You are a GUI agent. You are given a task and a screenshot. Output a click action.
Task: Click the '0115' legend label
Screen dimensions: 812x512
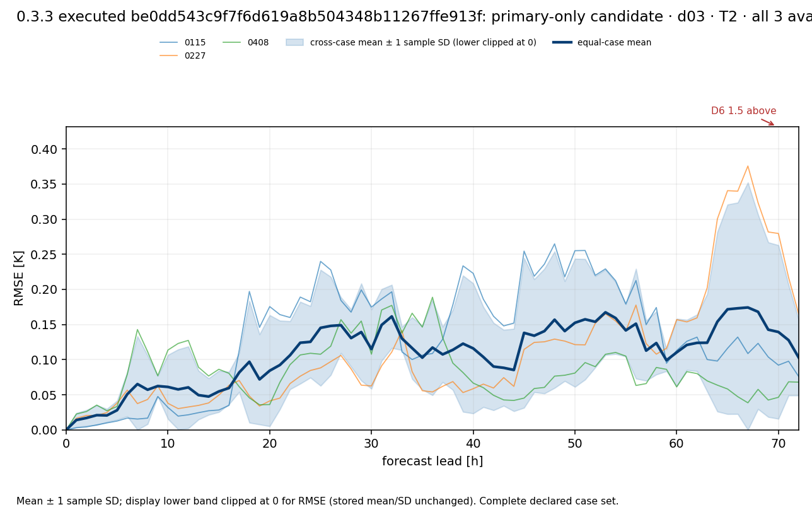tap(195, 43)
